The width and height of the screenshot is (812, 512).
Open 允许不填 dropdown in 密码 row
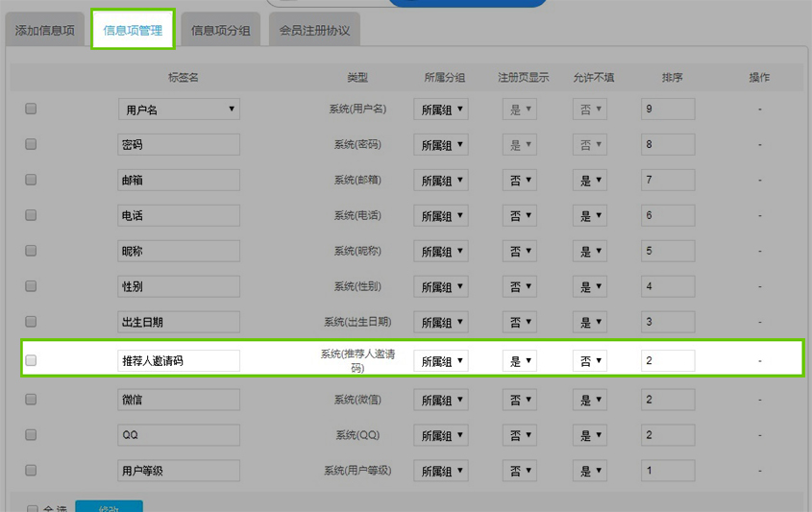click(x=590, y=144)
